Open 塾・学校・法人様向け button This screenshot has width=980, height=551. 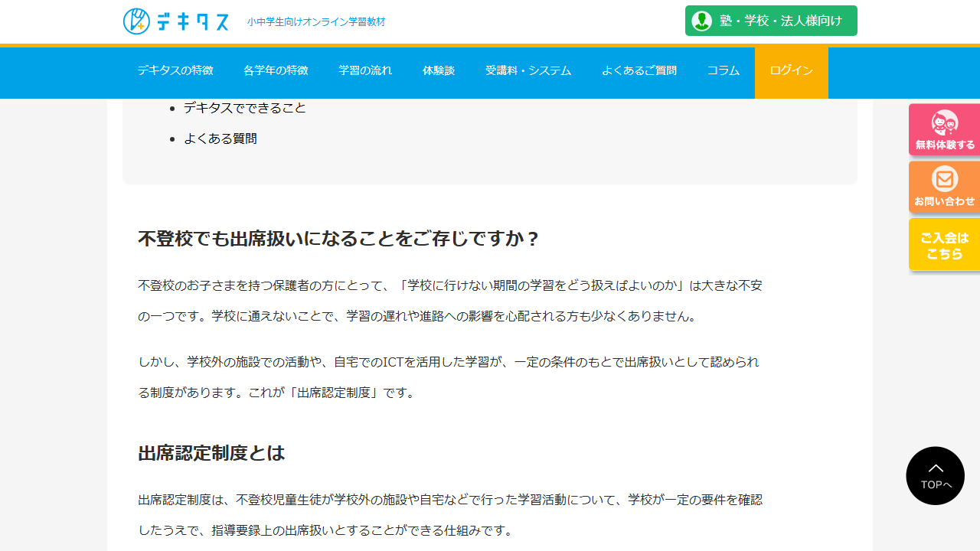pos(771,21)
